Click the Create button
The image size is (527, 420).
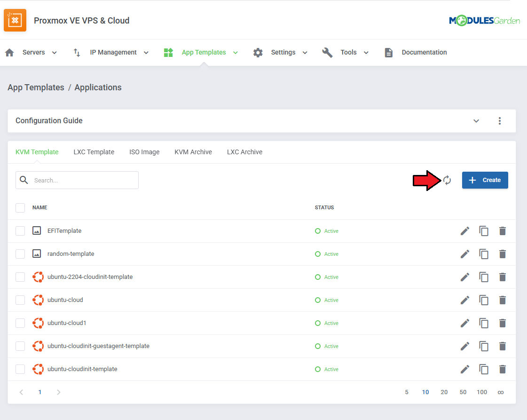click(x=485, y=180)
